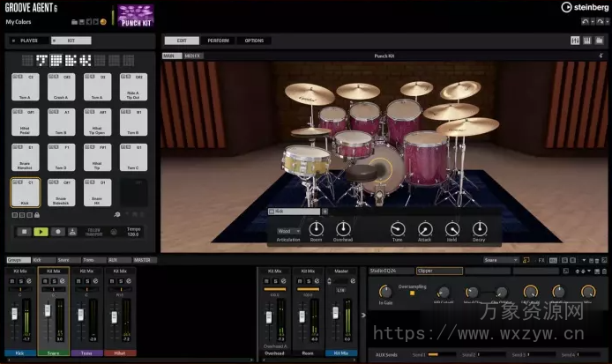
Task: Toggle bypass icon on Hihat channel
Action: [x=129, y=281]
